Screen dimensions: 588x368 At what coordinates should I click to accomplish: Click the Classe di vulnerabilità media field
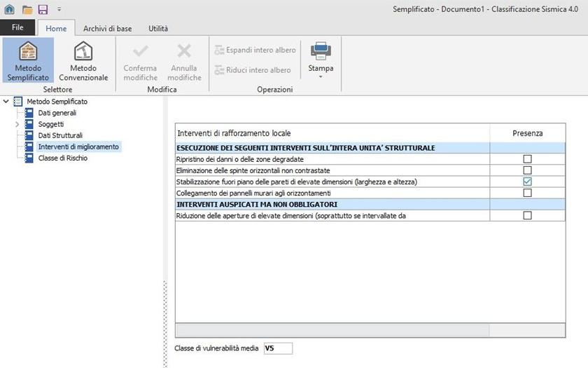click(277, 348)
